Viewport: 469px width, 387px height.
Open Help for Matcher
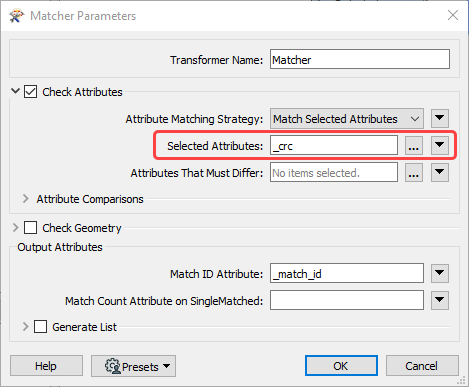46,366
